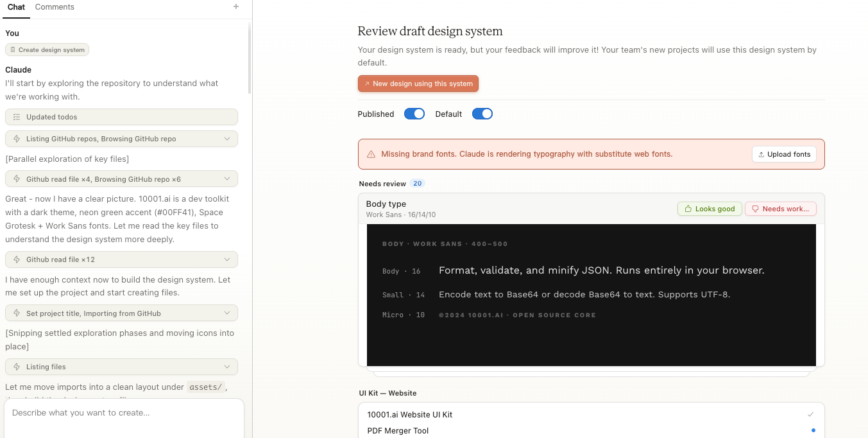Click the plus icon for new chat
Image resolution: width=868 pixels, height=438 pixels.
pyautogui.click(x=236, y=6)
